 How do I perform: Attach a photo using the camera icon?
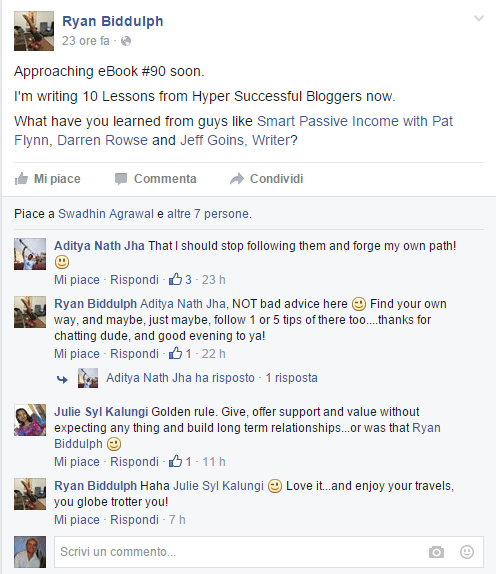pyautogui.click(x=436, y=552)
